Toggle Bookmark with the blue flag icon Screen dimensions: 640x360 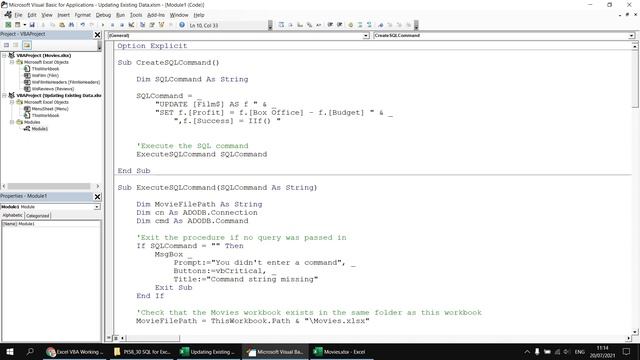click(x=380, y=25)
